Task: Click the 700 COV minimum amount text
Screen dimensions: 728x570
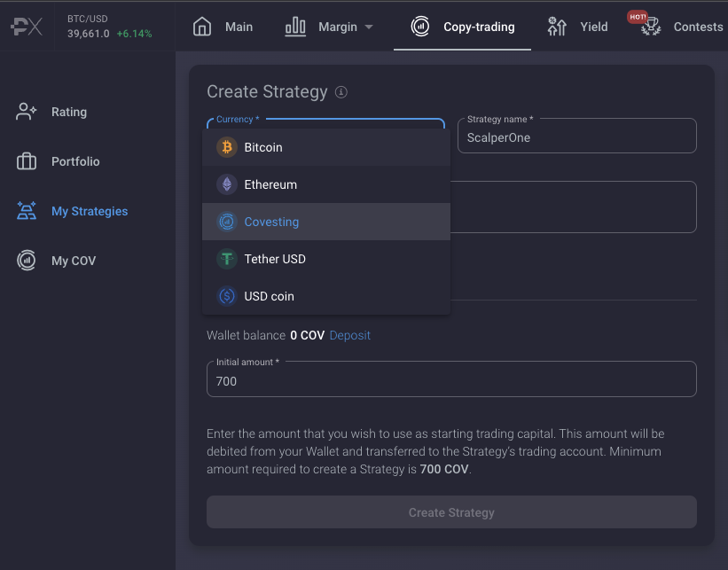Action: [x=444, y=469]
